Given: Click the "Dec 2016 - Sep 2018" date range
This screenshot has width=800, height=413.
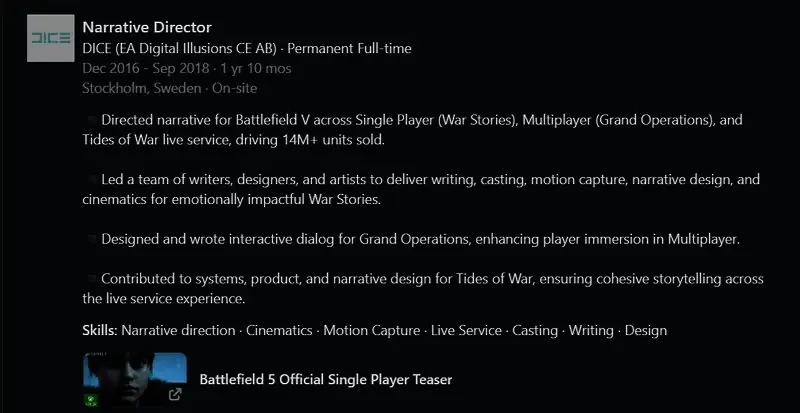Looking at the screenshot, I should 144,68.
